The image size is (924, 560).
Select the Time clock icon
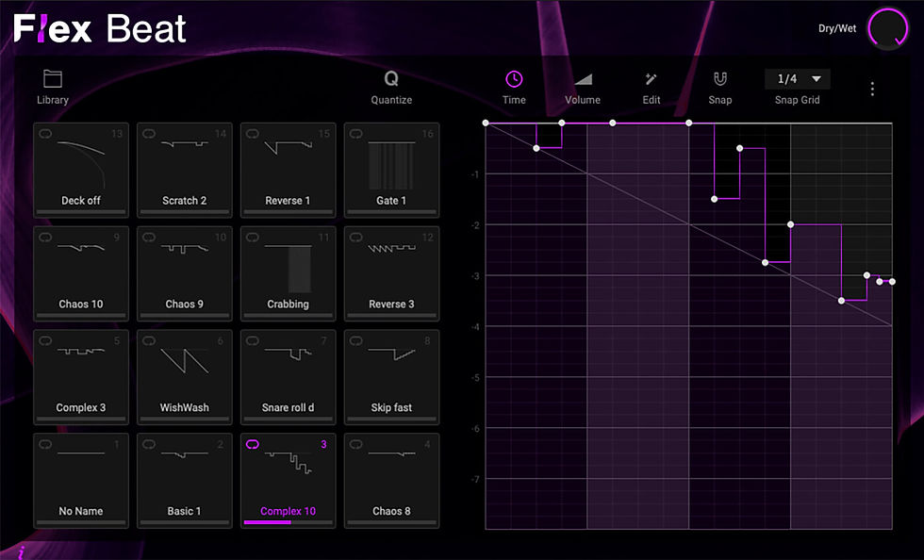tap(514, 79)
